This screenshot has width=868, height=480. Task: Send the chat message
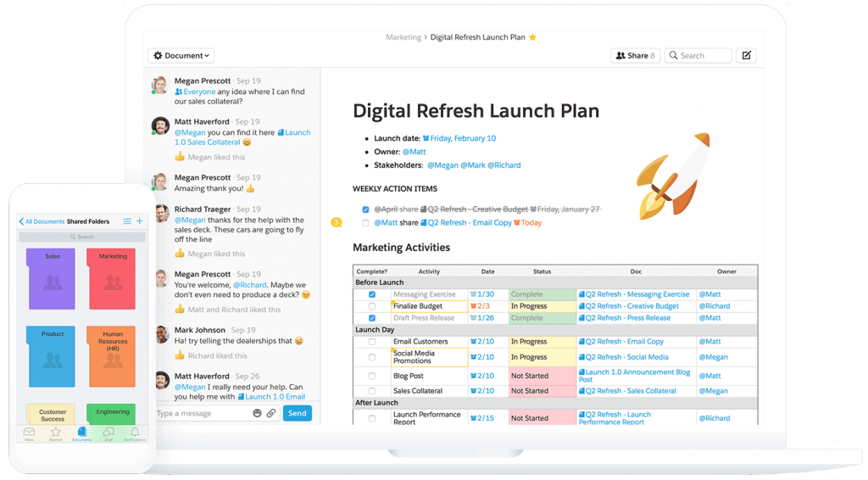pyautogui.click(x=298, y=413)
